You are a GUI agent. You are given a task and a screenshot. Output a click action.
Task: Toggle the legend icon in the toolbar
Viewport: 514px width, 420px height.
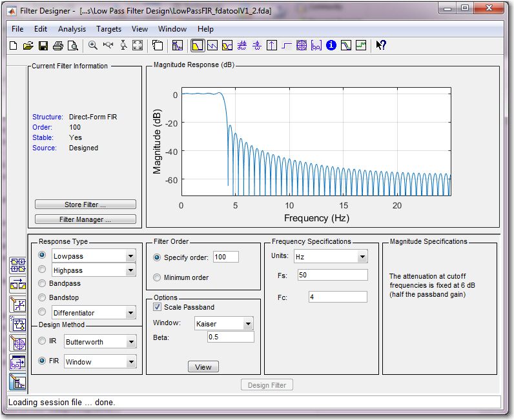point(158,45)
